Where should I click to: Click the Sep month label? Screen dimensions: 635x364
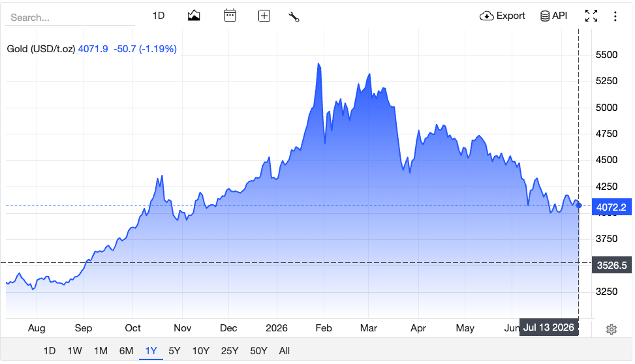[84, 328]
